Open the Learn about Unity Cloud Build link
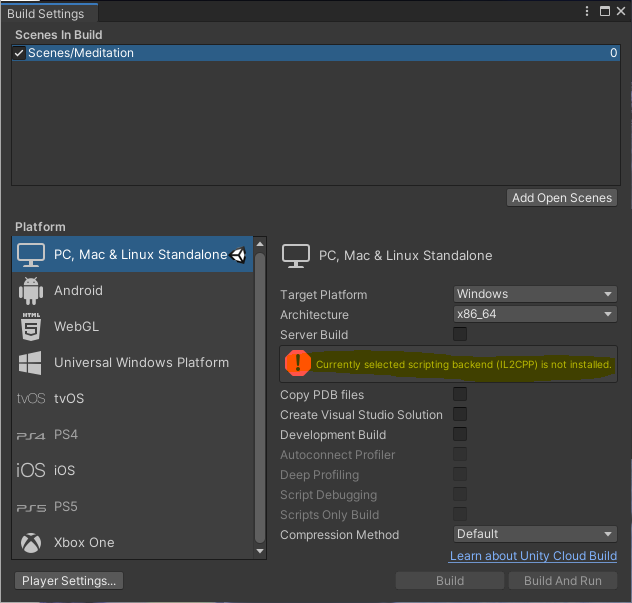 click(x=533, y=556)
